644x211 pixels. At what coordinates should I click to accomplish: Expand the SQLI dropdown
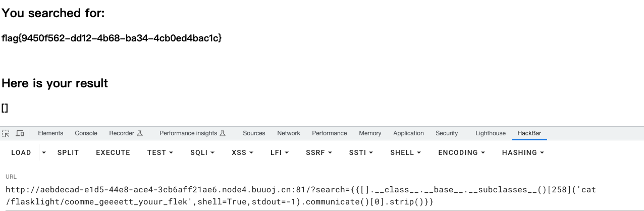pos(202,152)
